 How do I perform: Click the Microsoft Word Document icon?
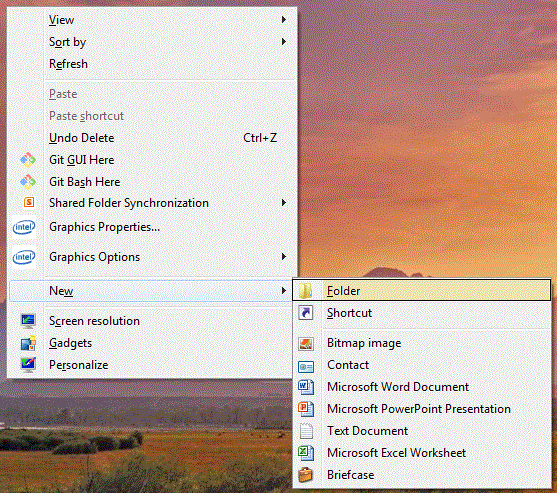pyautogui.click(x=306, y=387)
